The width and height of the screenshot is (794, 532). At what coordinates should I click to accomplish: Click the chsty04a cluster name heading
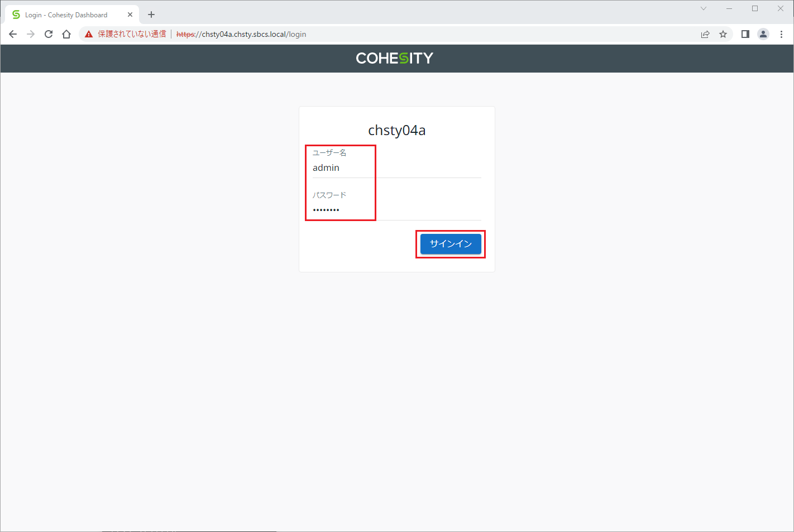click(397, 130)
